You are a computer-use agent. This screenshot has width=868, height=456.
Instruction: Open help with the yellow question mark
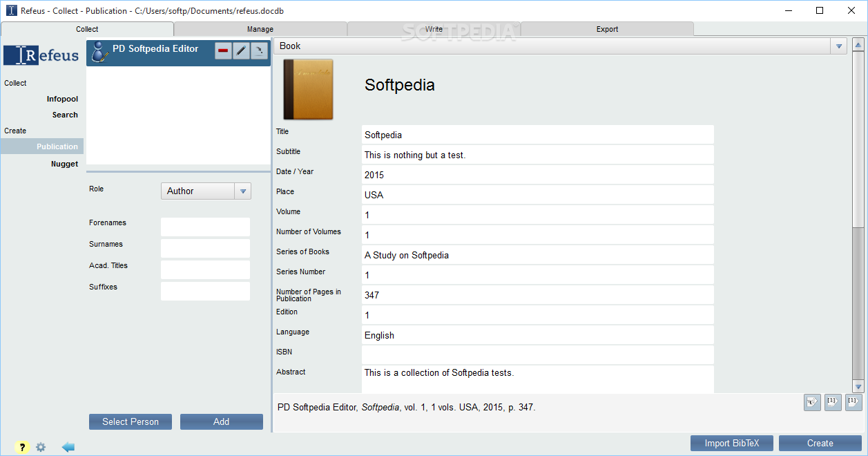click(21, 447)
